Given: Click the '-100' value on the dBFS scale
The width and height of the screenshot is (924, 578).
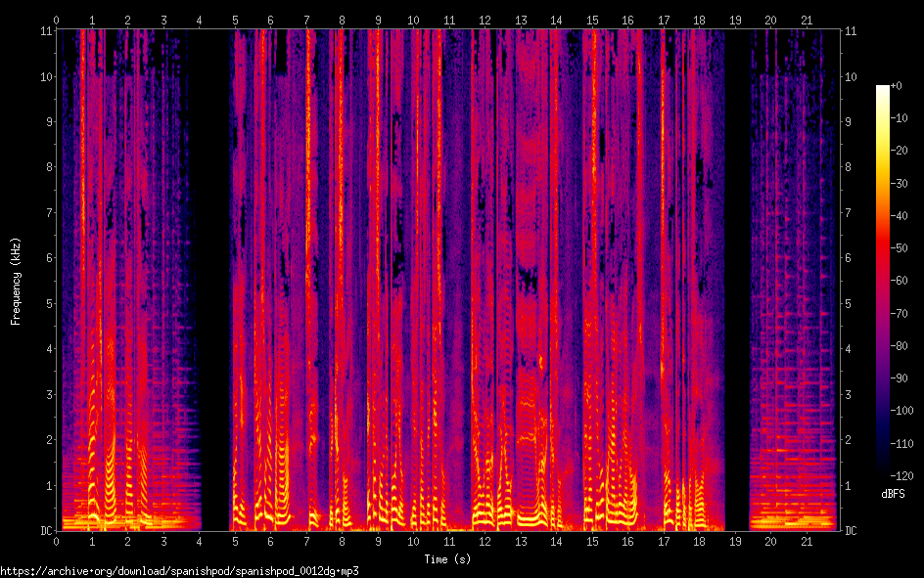Looking at the screenshot, I should coord(901,411).
